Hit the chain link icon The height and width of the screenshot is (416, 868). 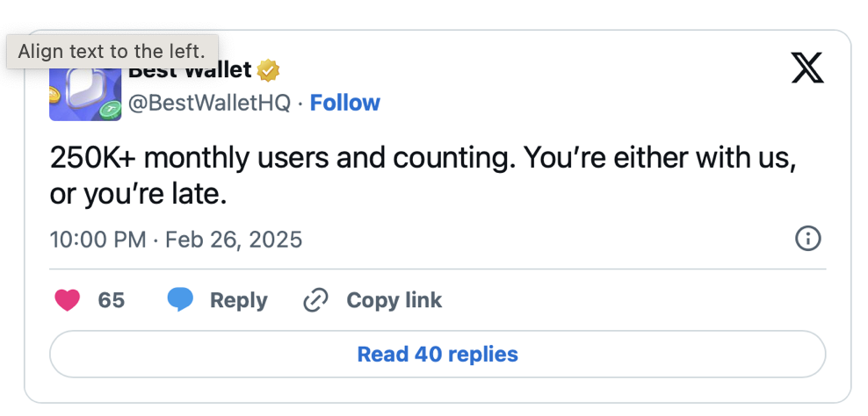tap(316, 300)
